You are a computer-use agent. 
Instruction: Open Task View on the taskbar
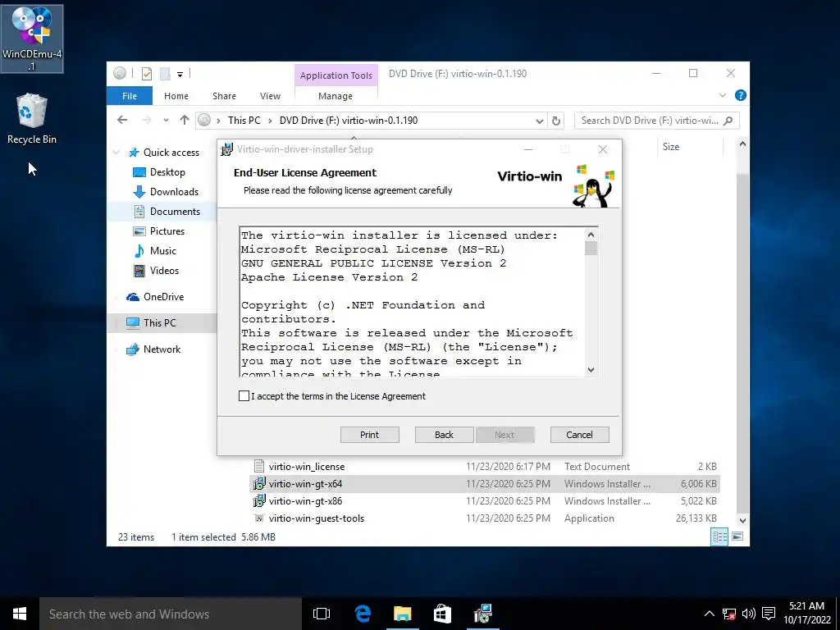pos(322,614)
